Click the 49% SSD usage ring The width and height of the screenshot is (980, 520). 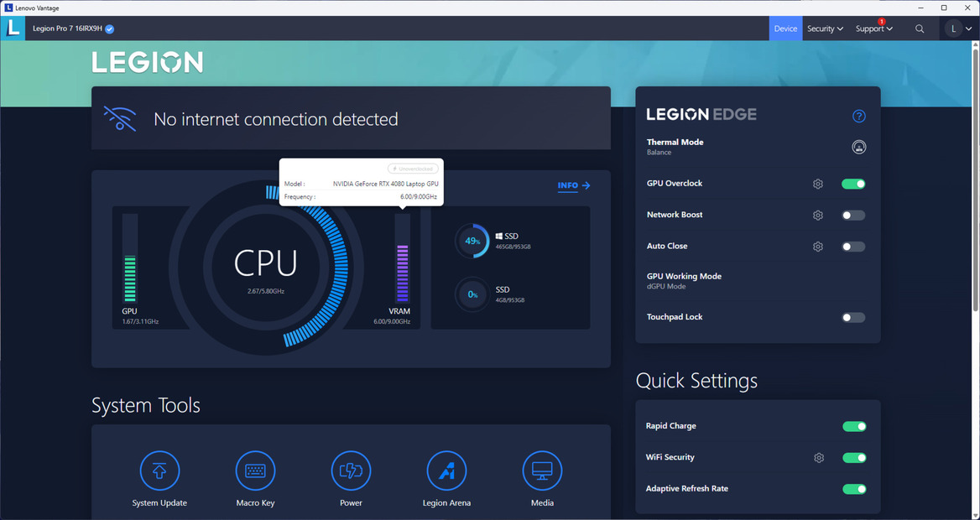pos(472,241)
